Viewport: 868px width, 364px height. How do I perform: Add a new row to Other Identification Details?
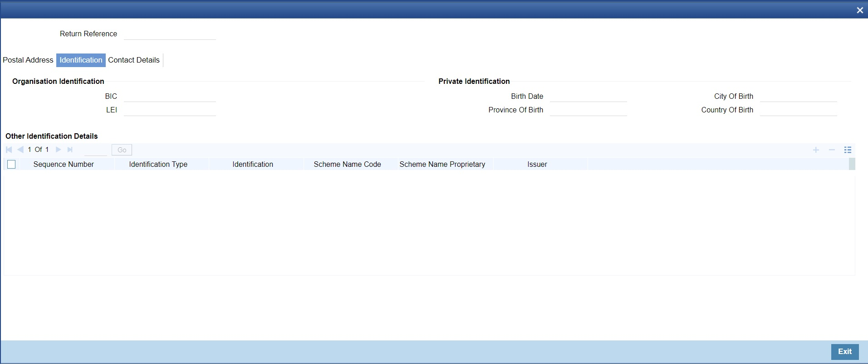pos(816,150)
